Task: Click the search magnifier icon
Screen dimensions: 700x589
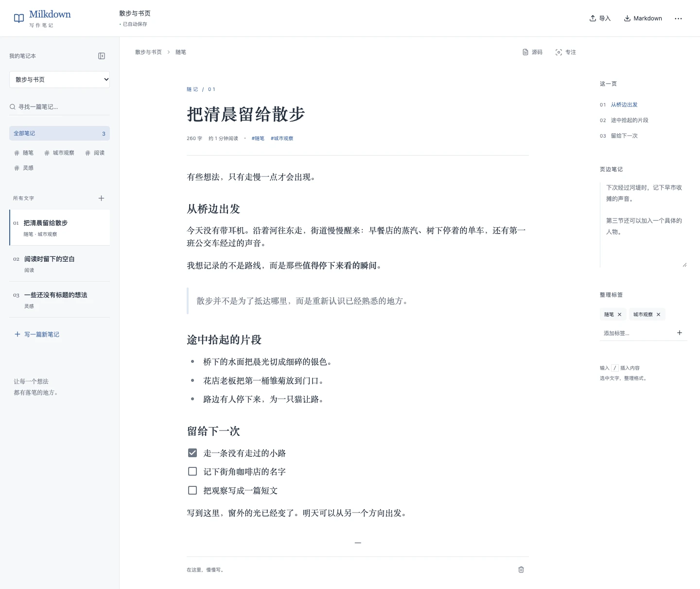Action: click(x=13, y=107)
